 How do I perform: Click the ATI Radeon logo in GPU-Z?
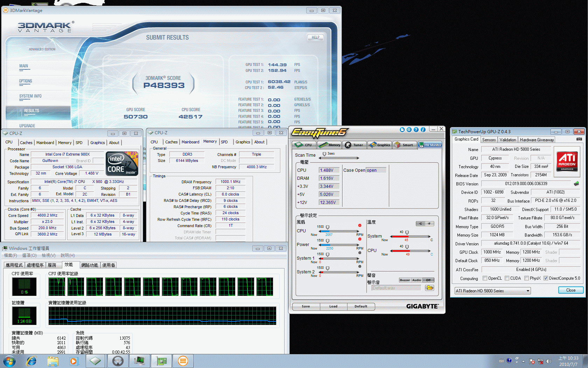[x=567, y=161]
